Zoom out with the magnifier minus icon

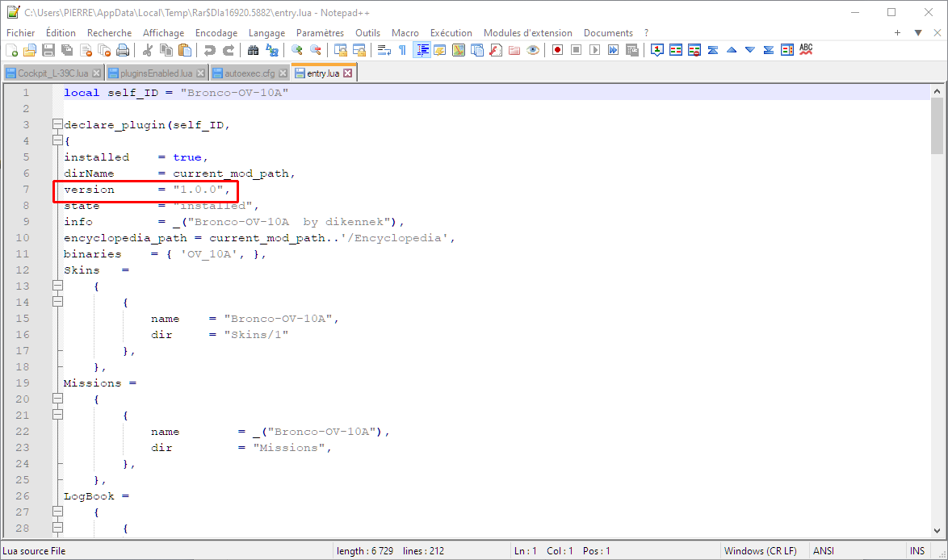point(316,50)
